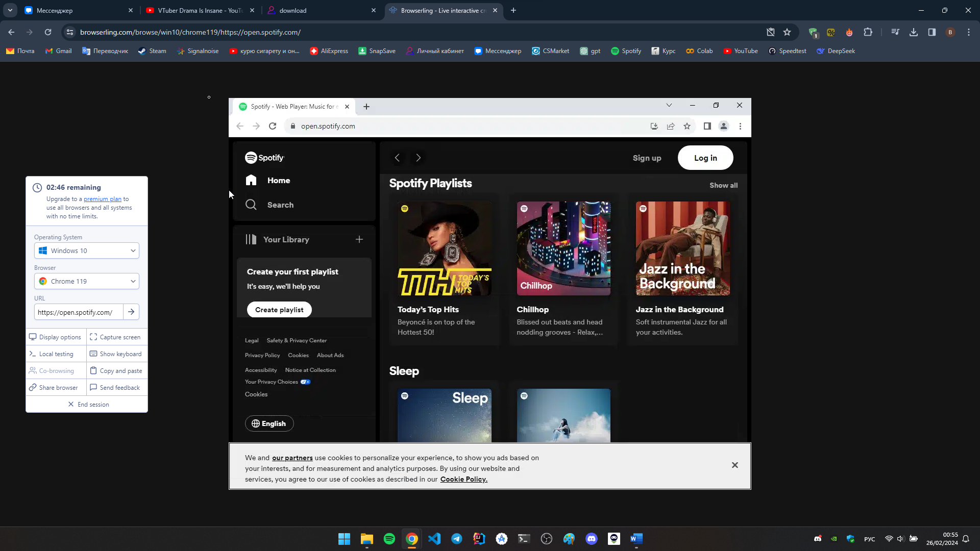Image resolution: width=980 pixels, height=551 pixels.
Task: Click the plus icon next to Your Library
Action: pos(359,239)
